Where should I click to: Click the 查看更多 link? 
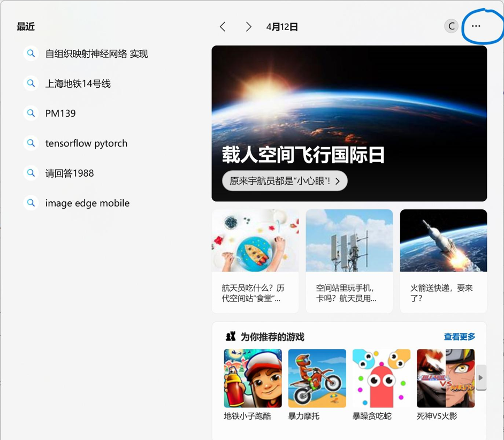coord(459,337)
